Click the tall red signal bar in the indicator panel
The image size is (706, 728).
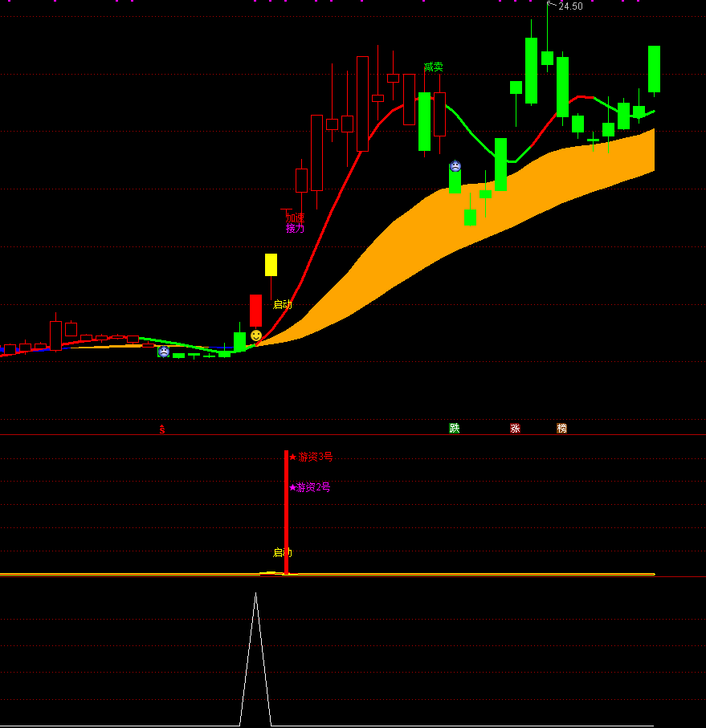(286, 514)
